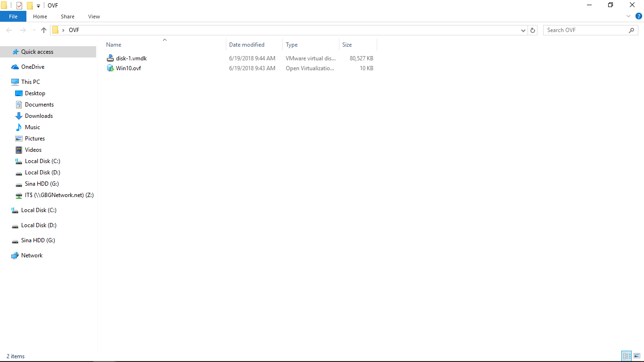Click the Properties icon in quick access toolbar
The width and height of the screenshot is (644, 362).
19,6
